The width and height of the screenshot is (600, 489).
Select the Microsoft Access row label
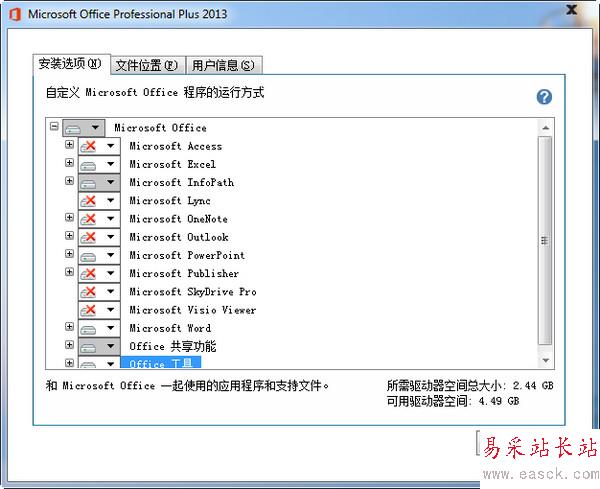176,146
